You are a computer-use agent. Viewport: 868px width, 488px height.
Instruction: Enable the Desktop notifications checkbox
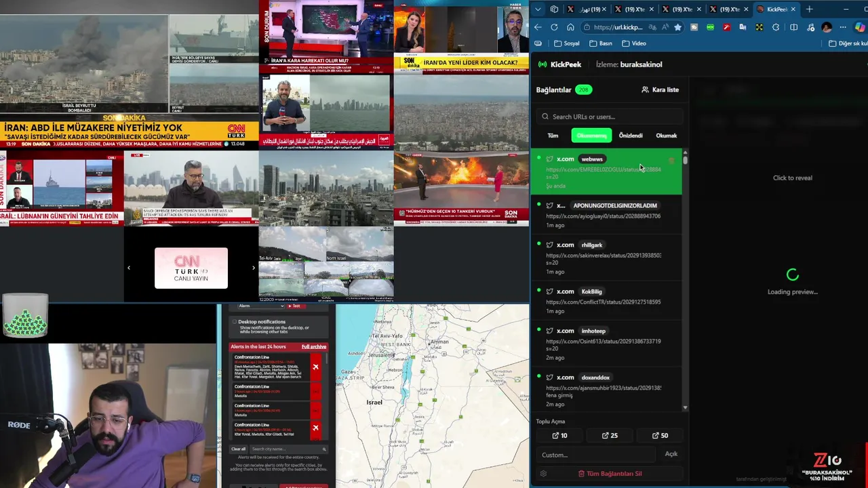click(235, 322)
